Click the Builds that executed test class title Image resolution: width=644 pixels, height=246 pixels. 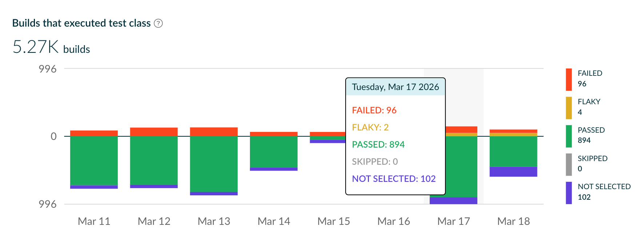click(82, 23)
